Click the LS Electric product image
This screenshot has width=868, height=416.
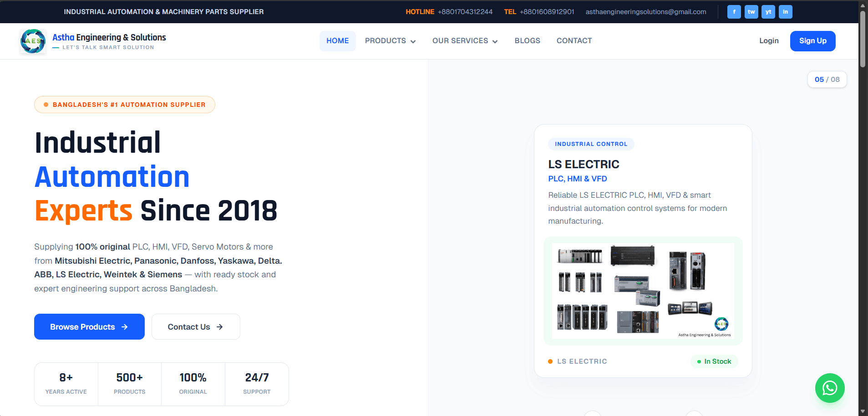pos(643,291)
